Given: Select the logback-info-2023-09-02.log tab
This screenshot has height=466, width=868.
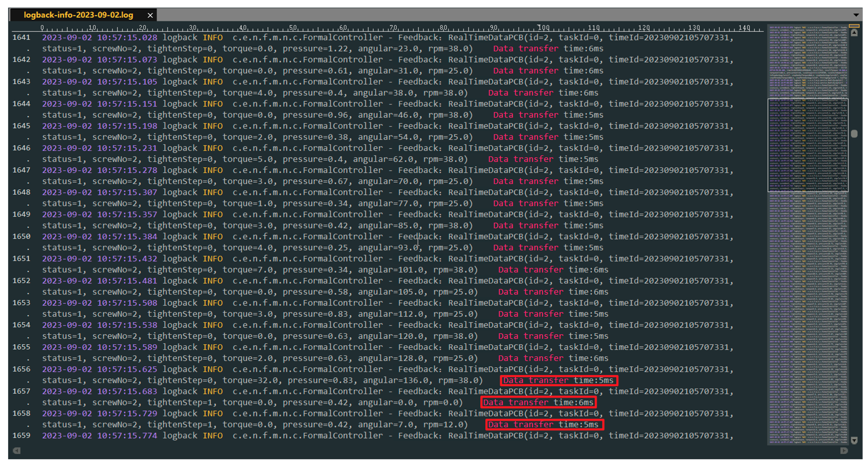Looking at the screenshot, I should tap(78, 15).
